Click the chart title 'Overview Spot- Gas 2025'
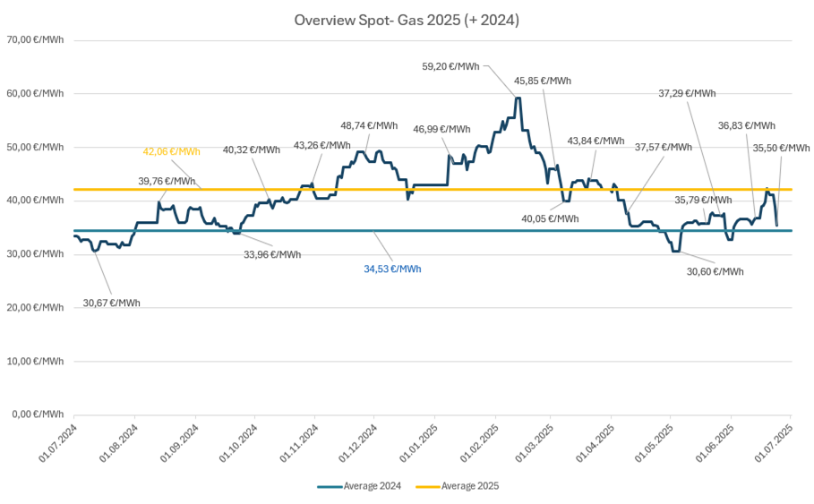814x504 pixels. pos(406,20)
